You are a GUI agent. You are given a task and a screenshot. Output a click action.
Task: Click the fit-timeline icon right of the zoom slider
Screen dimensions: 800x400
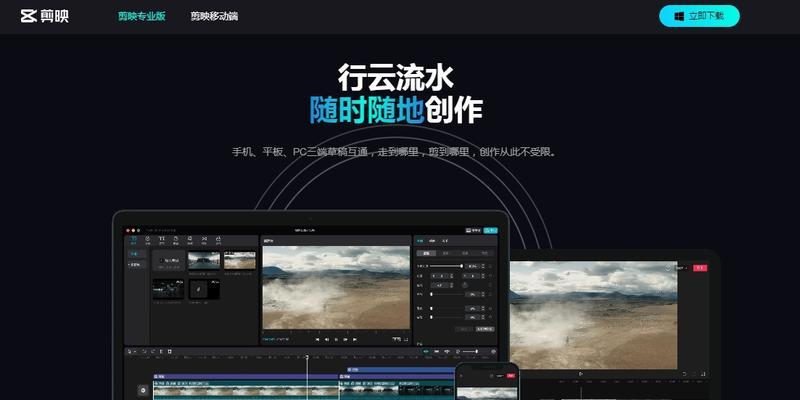click(493, 352)
